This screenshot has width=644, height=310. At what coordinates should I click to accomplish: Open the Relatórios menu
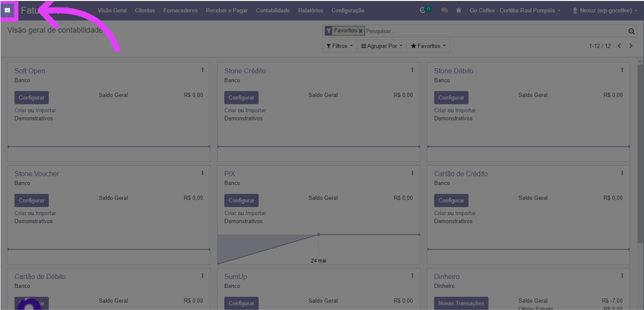point(310,10)
